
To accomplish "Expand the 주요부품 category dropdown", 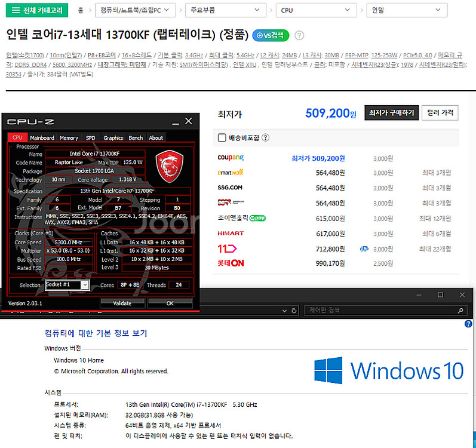I will point(226,10).
